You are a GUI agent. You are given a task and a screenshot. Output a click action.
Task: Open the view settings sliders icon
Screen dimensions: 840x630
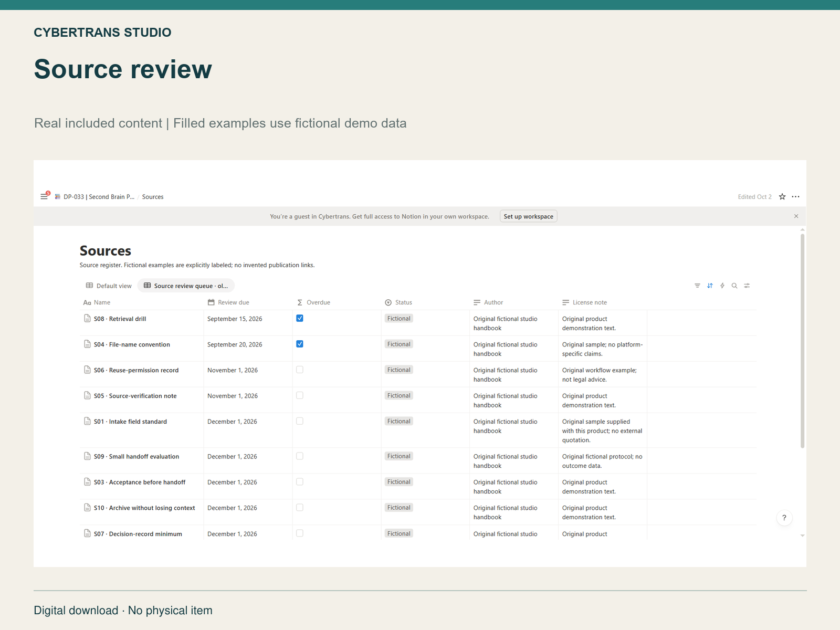(x=747, y=286)
